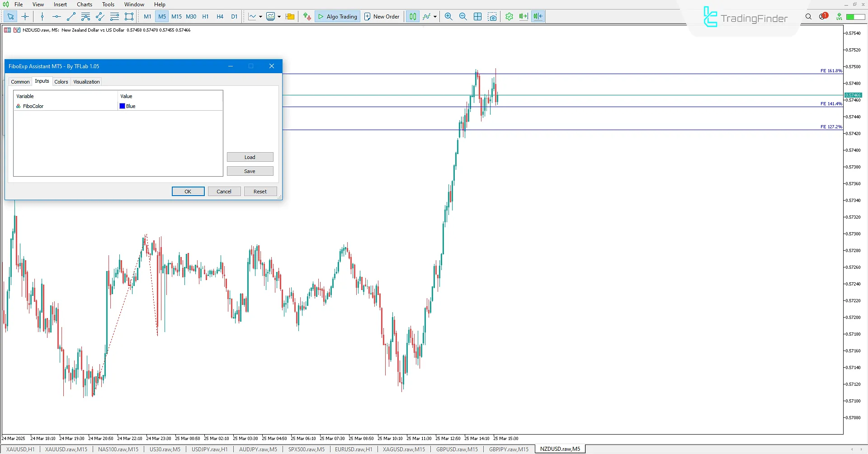
Task: Select the Crosshair tool
Action: (25, 16)
